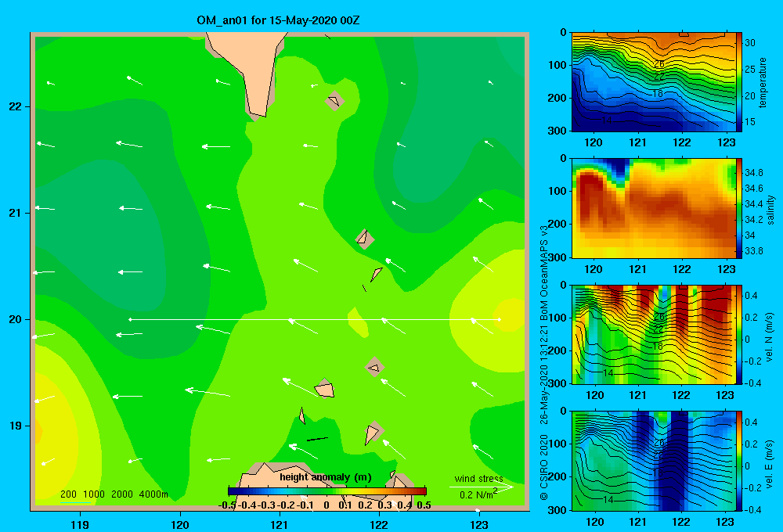The width and height of the screenshot is (783, 532).
Task: Click the latitude 22 label on main map
Action: pos(16,106)
